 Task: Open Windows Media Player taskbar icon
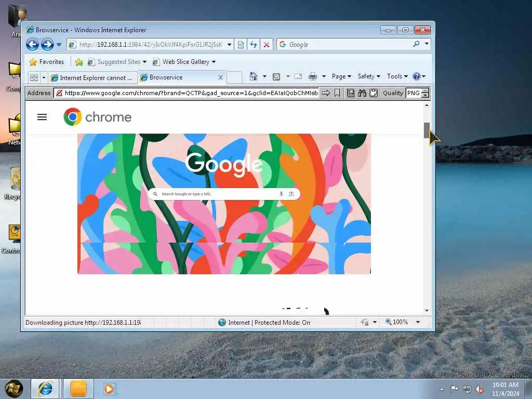[110, 389]
